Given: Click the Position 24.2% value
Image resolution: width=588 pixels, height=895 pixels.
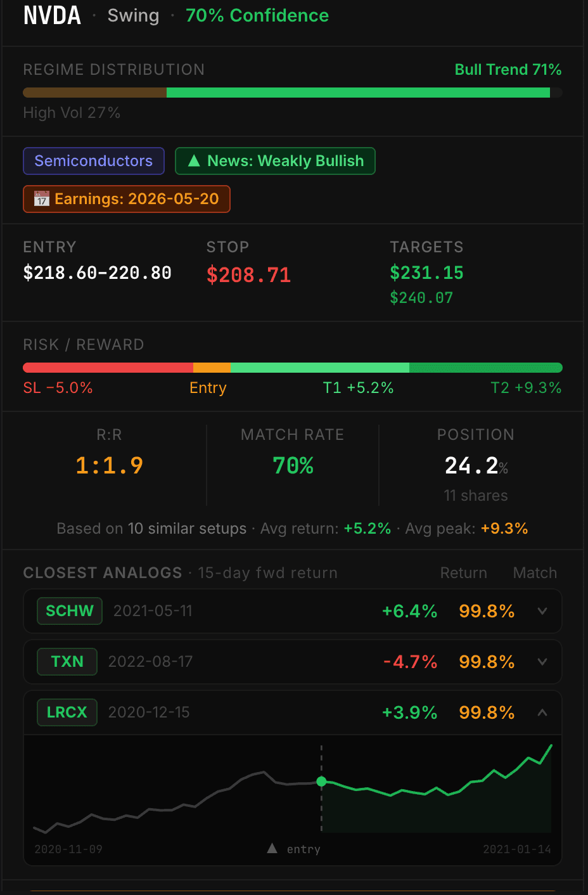Looking at the screenshot, I should (x=476, y=466).
